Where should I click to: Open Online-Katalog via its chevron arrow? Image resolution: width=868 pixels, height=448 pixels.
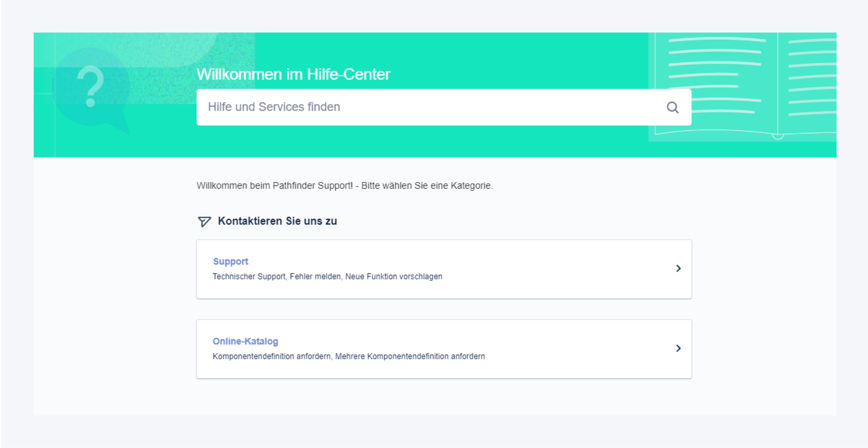coord(678,348)
